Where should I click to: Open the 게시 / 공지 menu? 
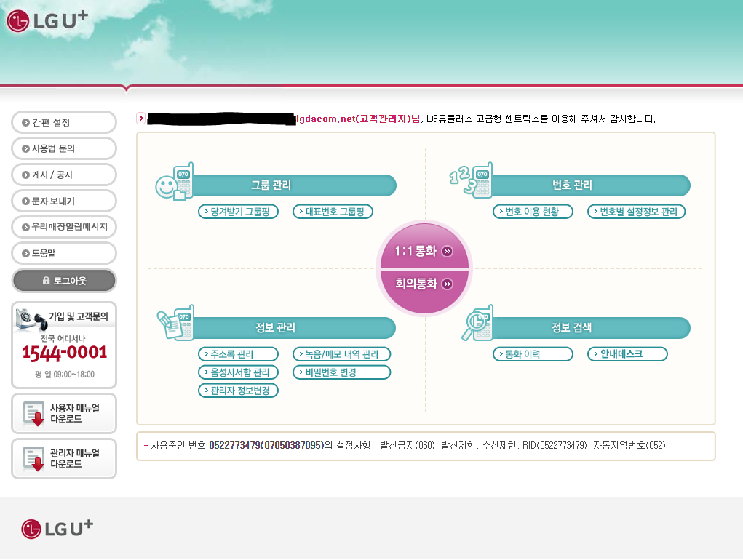click(x=64, y=175)
